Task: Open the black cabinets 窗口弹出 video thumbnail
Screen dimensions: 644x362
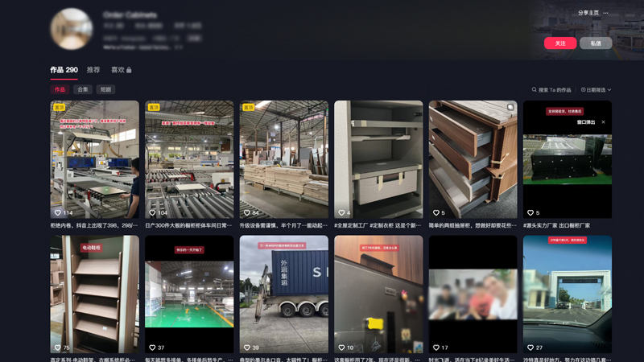Action: pos(568,159)
